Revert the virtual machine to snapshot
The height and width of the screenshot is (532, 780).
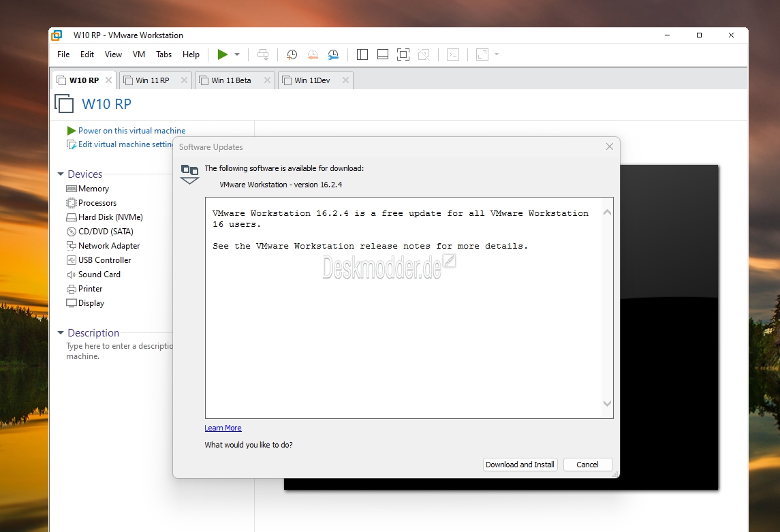[x=313, y=54]
